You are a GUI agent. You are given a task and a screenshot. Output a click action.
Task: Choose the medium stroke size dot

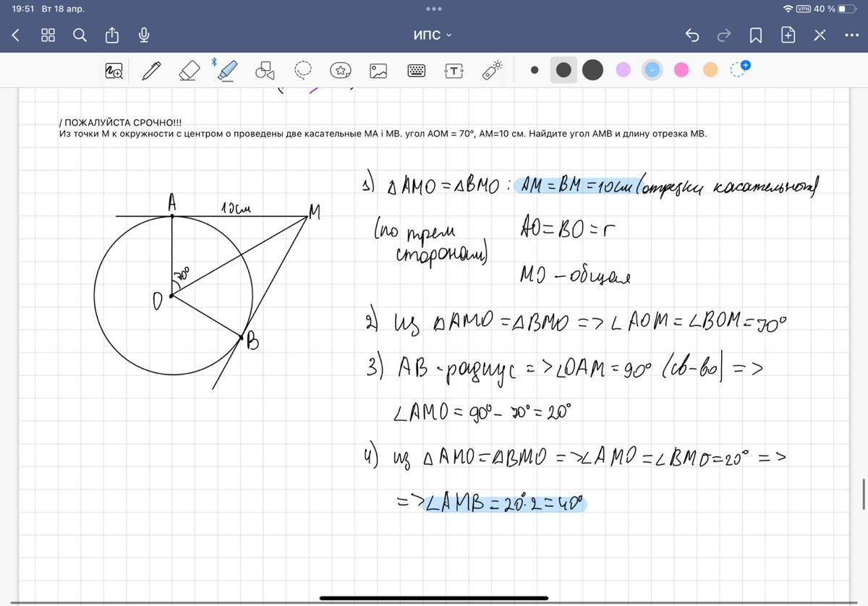click(x=563, y=70)
